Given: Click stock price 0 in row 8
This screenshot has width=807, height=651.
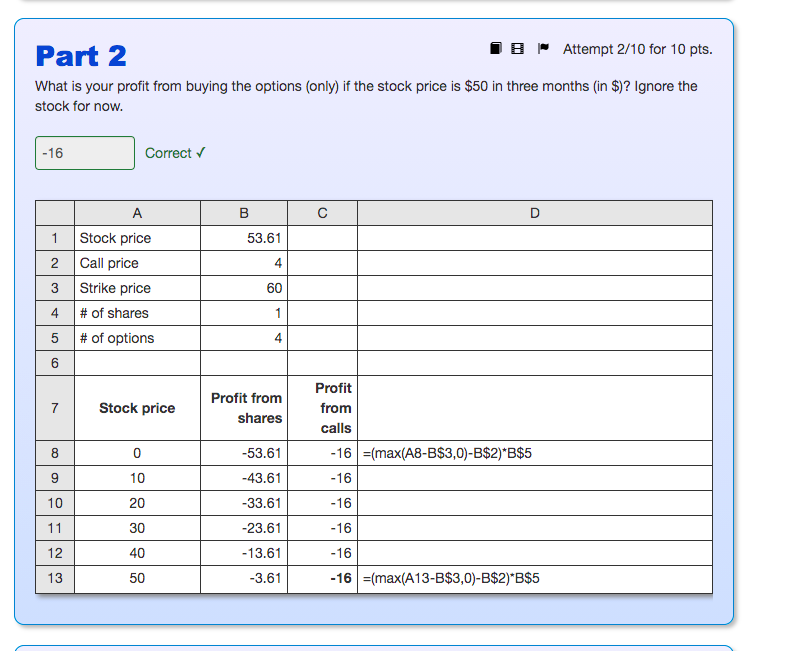Looking at the screenshot, I should tap(137, 453).
